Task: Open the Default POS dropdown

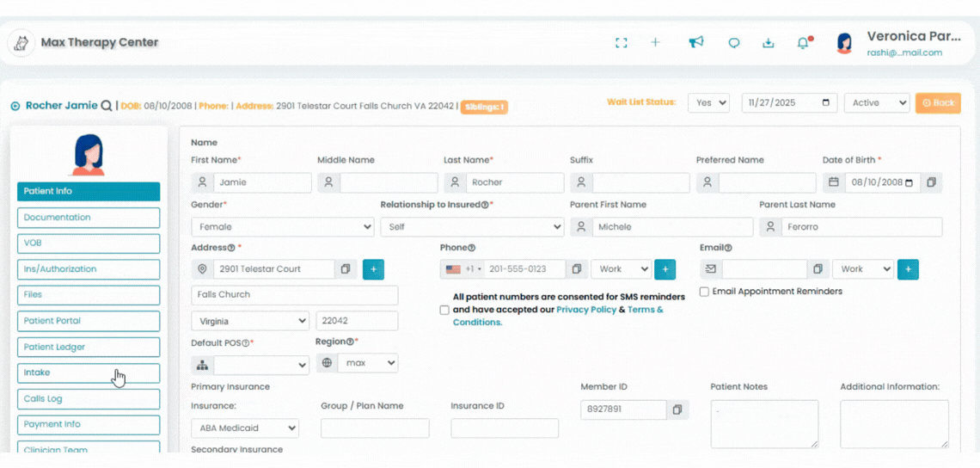Action: pos(261,365)
